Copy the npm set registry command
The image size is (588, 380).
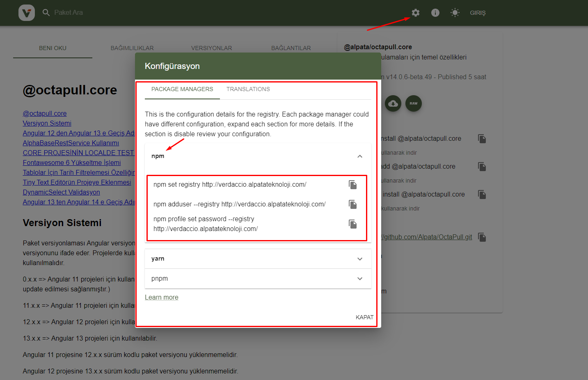pyautogui.click(x=352, y=185)
